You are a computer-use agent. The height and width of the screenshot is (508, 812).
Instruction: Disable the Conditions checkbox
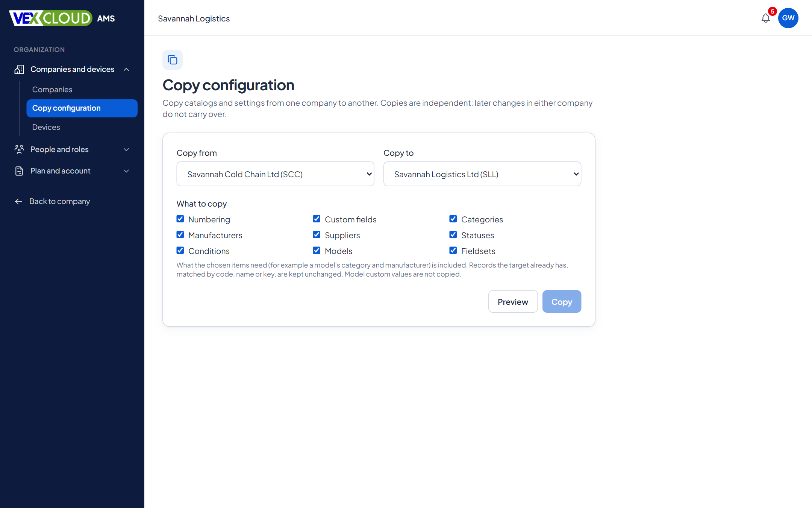180,251
